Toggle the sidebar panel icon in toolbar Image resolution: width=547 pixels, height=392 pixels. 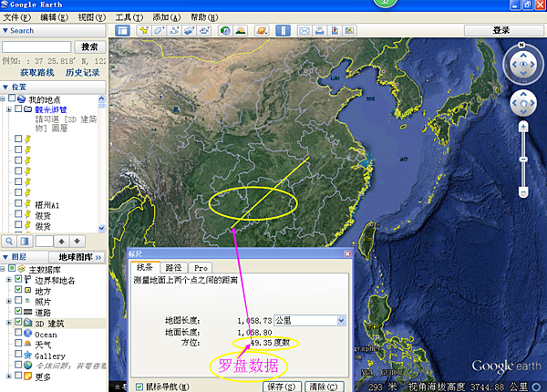[x=122, y=31]
